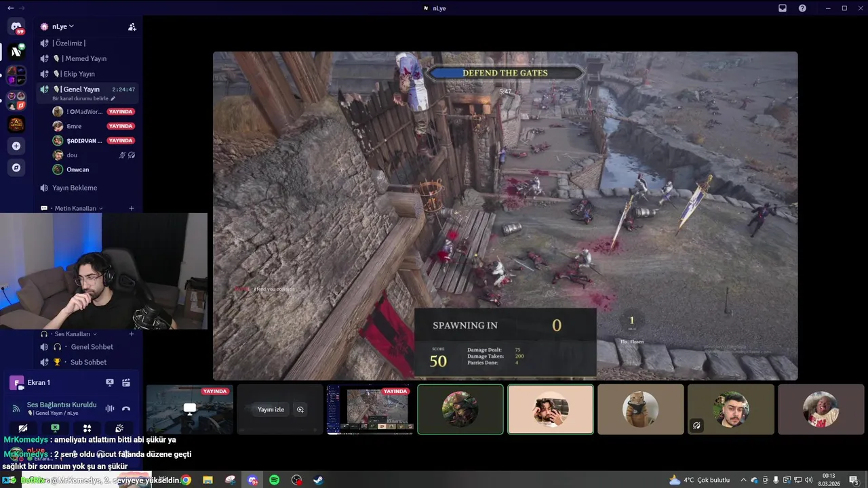
Task: Open the help question mark icon
Action: tap(803, 8)
